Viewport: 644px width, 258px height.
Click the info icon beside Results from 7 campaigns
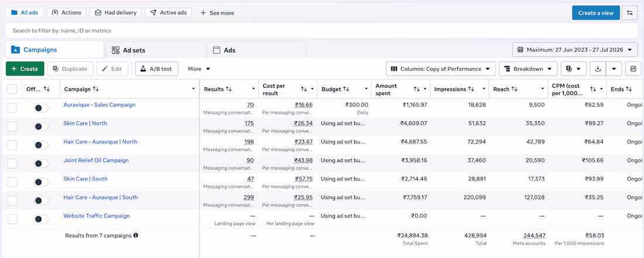tap(136, 235)
